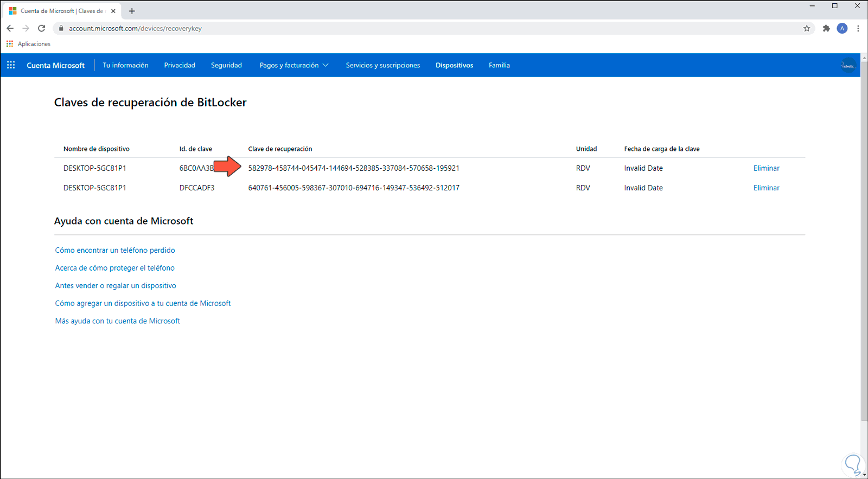Click RDV unit in the DFCCADF3 row
This screenshot has width=868, height=479.
pyautogui.click(x=583, y=188)
